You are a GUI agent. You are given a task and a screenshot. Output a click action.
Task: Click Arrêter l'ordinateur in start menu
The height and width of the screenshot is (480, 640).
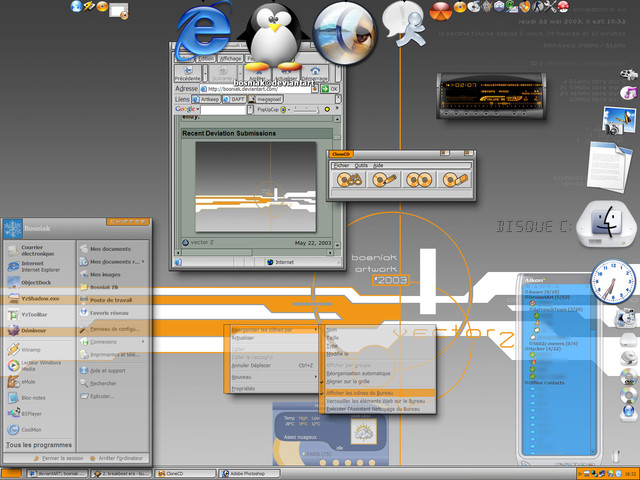(x=117, y=458)
